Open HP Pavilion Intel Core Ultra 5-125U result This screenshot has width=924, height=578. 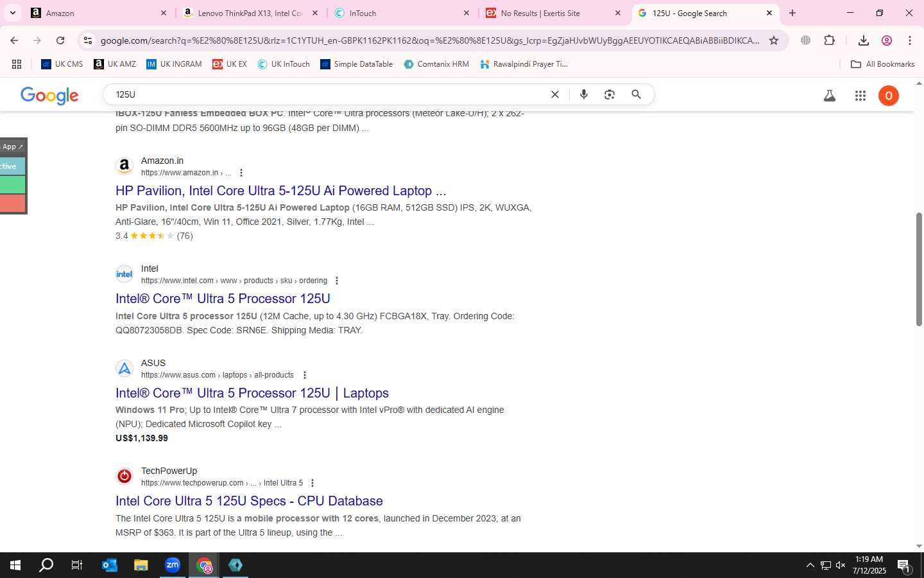[280, 191]
